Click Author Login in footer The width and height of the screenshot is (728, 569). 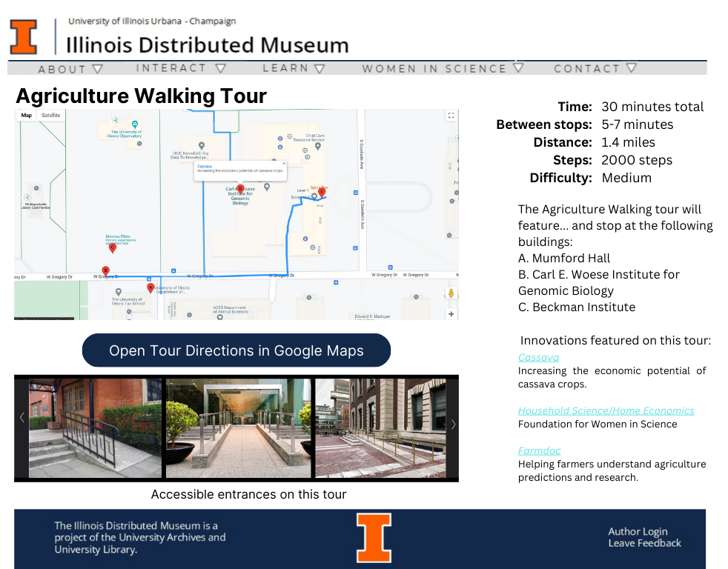click(638, 531)
